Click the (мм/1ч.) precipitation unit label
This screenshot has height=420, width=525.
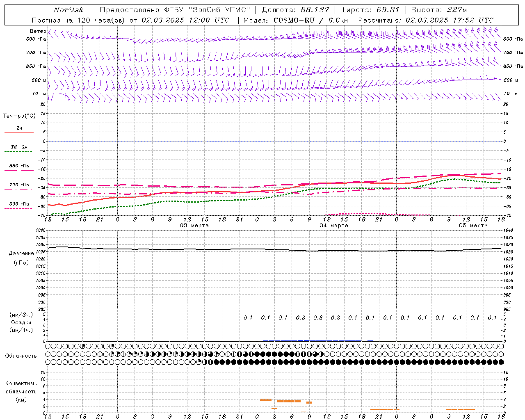pos(21,330)
